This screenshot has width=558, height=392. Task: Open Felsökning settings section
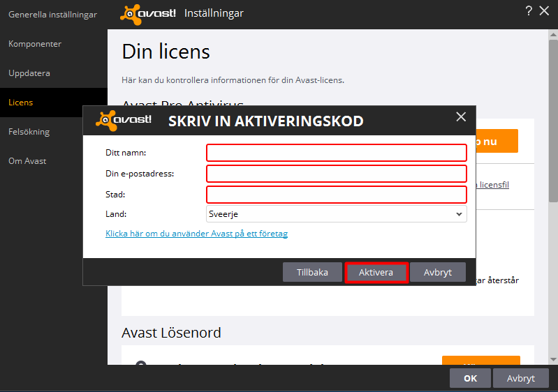click(x=29, y=132)
